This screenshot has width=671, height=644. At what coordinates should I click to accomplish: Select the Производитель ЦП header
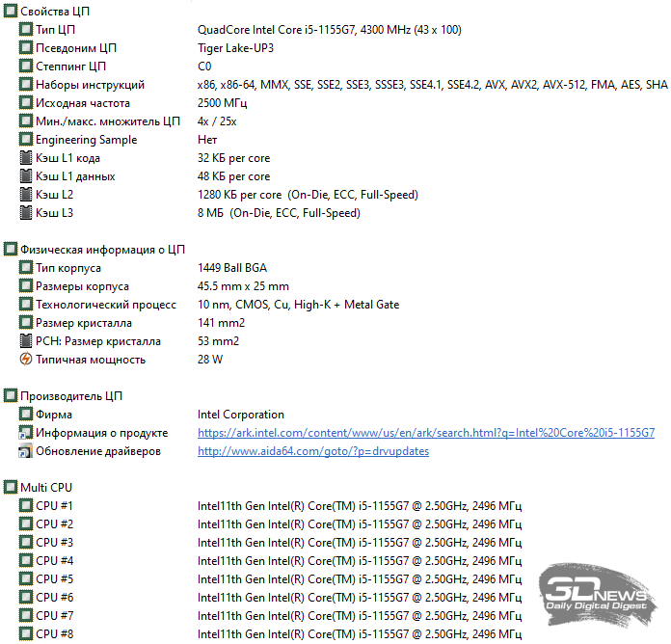[71, 396]
